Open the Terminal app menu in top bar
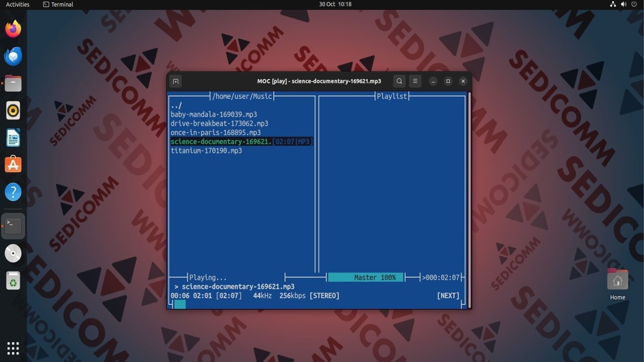The image size is (644, 362). 58,4
